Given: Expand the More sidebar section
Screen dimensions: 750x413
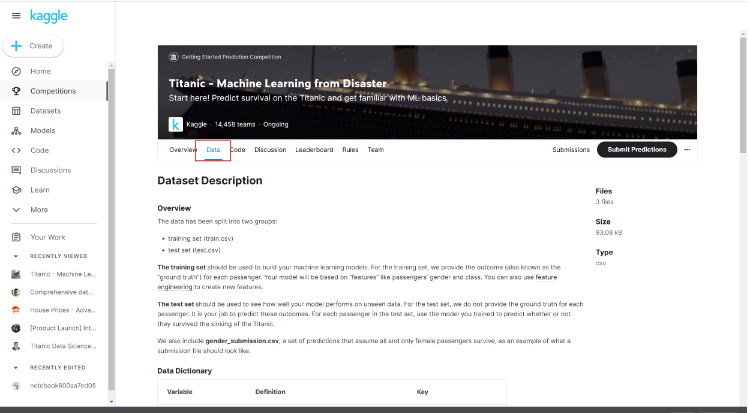Looking at the screenshot, I should pyautogui.click(x=30, y=210).
